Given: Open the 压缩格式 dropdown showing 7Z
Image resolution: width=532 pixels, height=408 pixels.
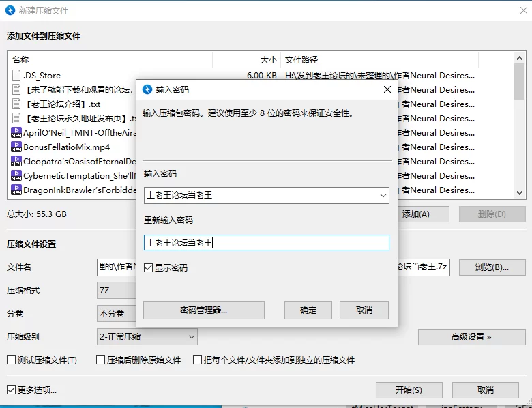Looking at the screenshot, I should (x=117, y=291).
